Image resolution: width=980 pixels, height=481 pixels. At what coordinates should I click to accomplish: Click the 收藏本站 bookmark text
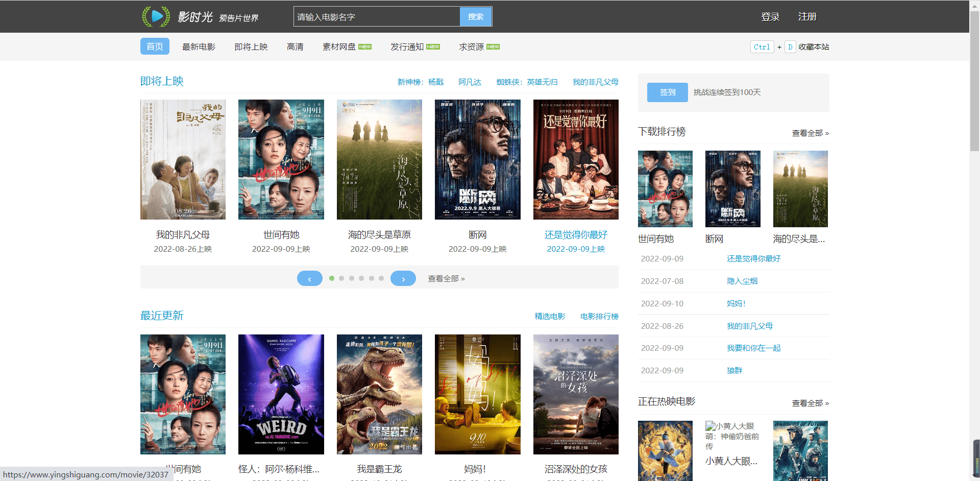tap(814, 47)
